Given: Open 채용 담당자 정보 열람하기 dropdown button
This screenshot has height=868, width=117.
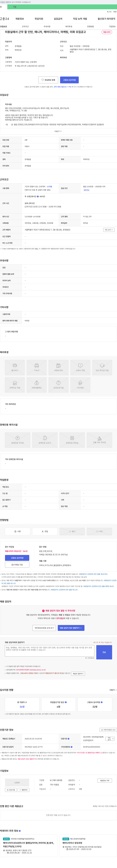Looking at the screenshot, I should 71,628.
